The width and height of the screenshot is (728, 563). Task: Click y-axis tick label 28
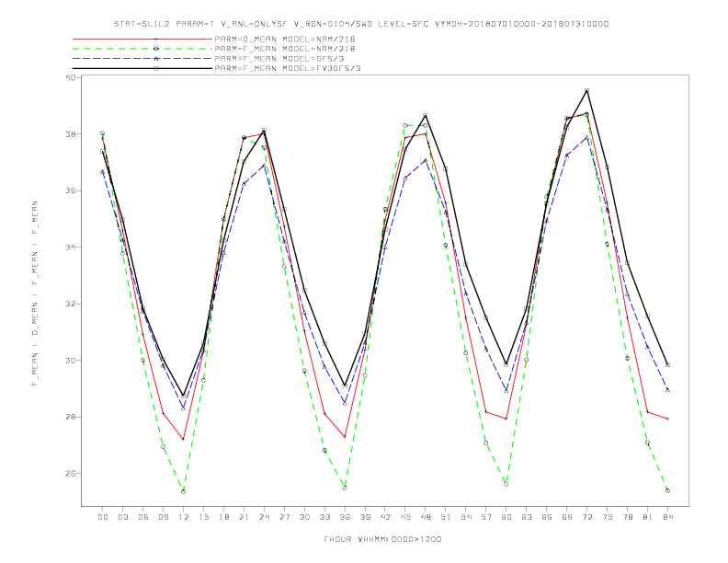(x=71, y=417)
